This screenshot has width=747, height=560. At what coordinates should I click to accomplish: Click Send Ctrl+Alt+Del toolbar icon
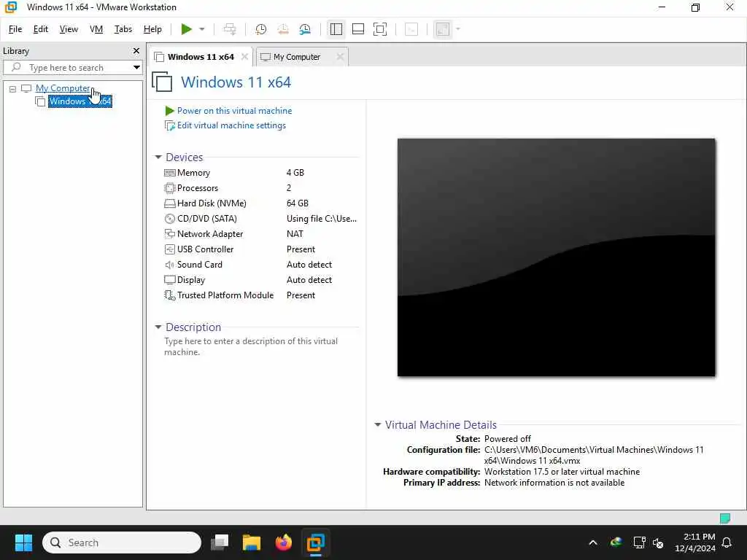(x=230, y=29)
